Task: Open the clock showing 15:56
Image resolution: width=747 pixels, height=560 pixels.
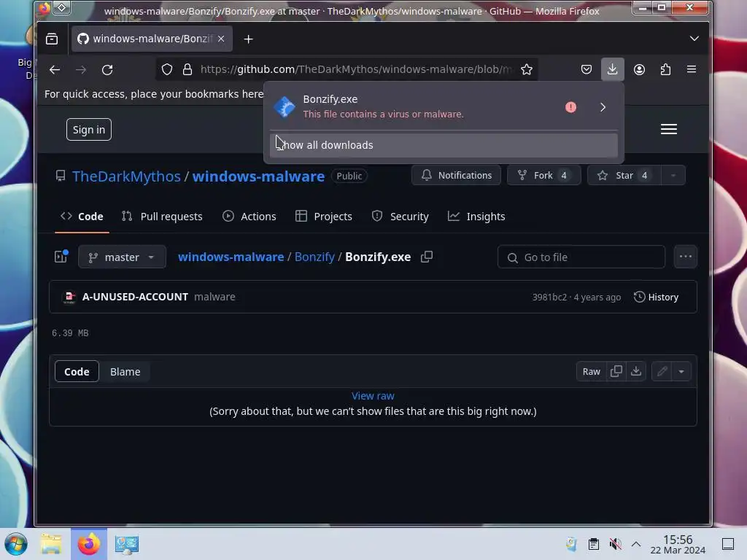Action: pyautogui.click(x=678, y=544)
